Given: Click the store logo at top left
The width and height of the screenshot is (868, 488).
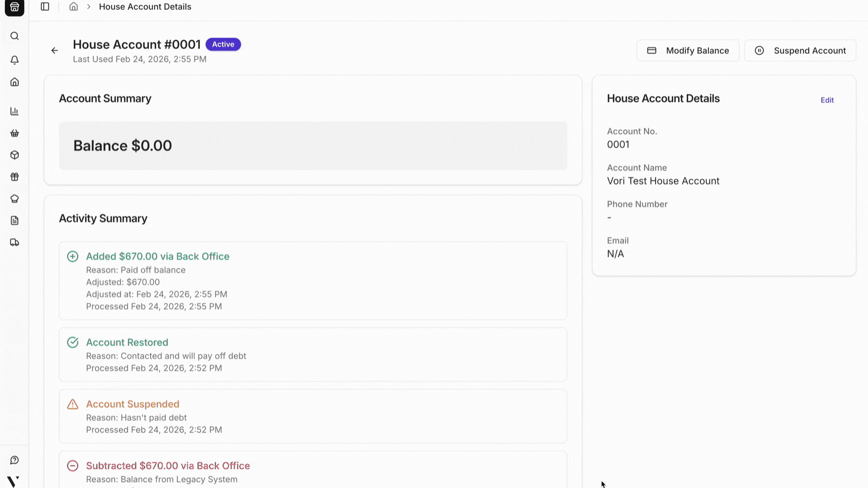Looking at the screenshot, I should click(14, 7).
